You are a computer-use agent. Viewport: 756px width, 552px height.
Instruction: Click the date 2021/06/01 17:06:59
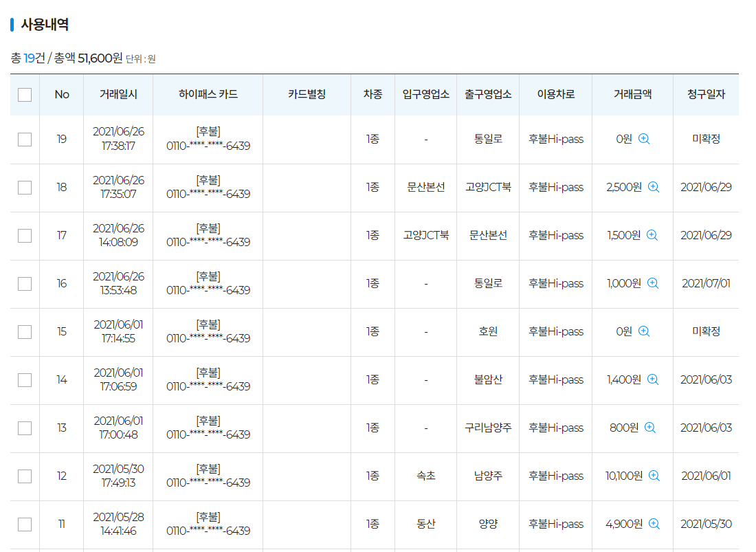click(x=118, y=379)
